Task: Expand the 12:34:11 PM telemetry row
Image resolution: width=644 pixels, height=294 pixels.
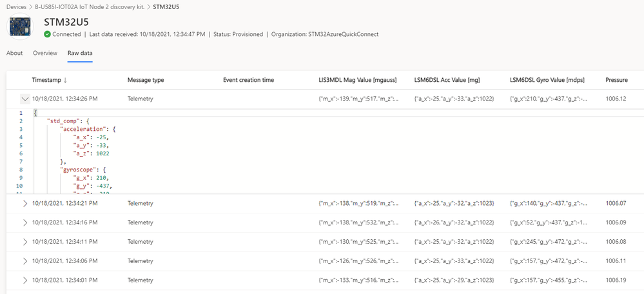Action: point(25,242)
